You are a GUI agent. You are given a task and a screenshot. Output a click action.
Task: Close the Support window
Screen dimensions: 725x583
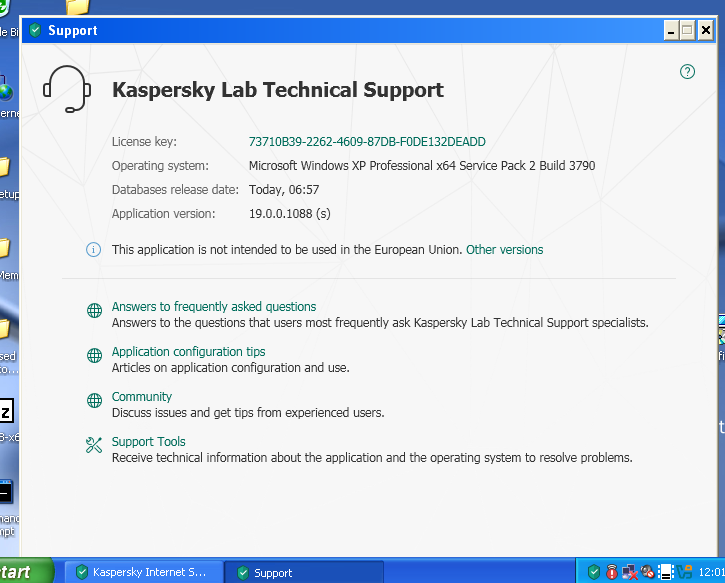(706, 31)
